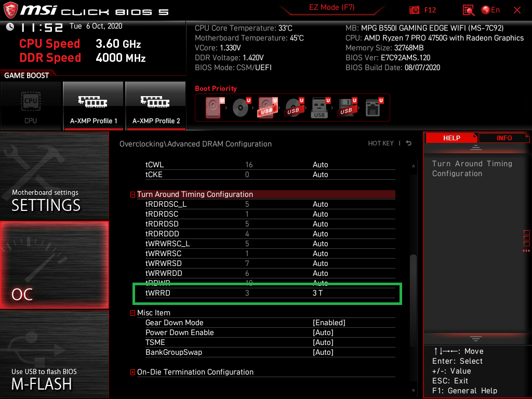Click the DDR Speed 4000 MHz readout
532x399 pixels.
click(x=83, y=58)
